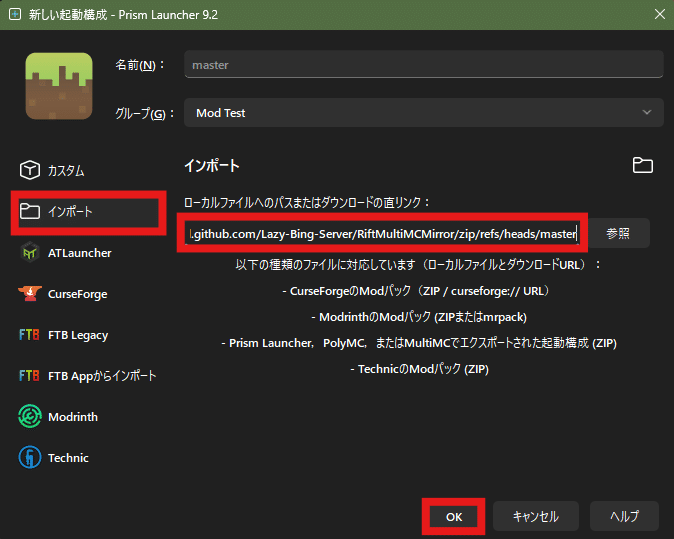
Task: Open the Technic page
Action: pos(89,457)
